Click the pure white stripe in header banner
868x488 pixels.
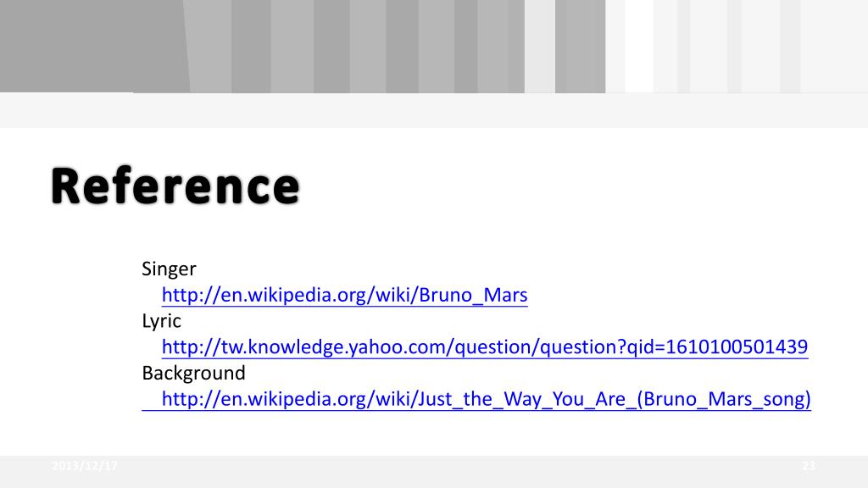(x=639, y=46)
